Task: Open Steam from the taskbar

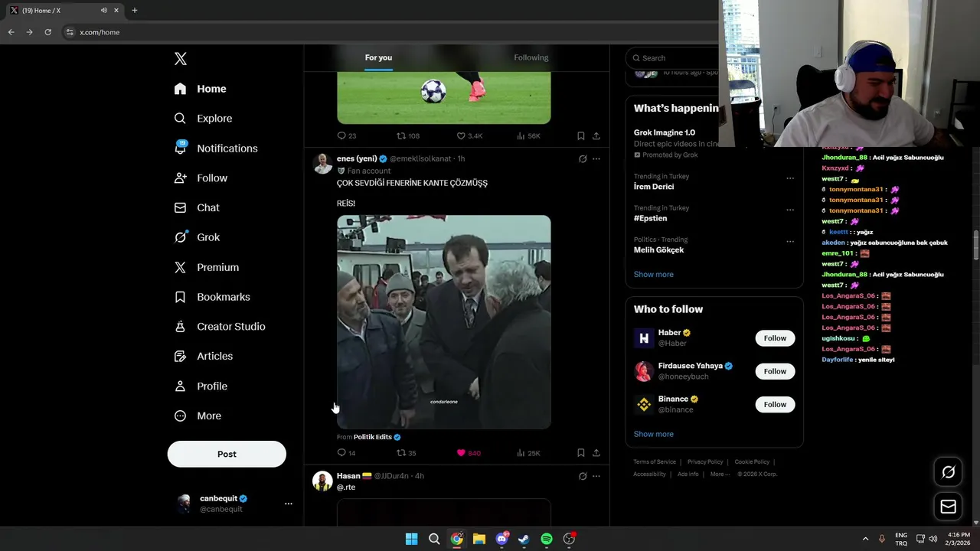Action: point(524,539)
